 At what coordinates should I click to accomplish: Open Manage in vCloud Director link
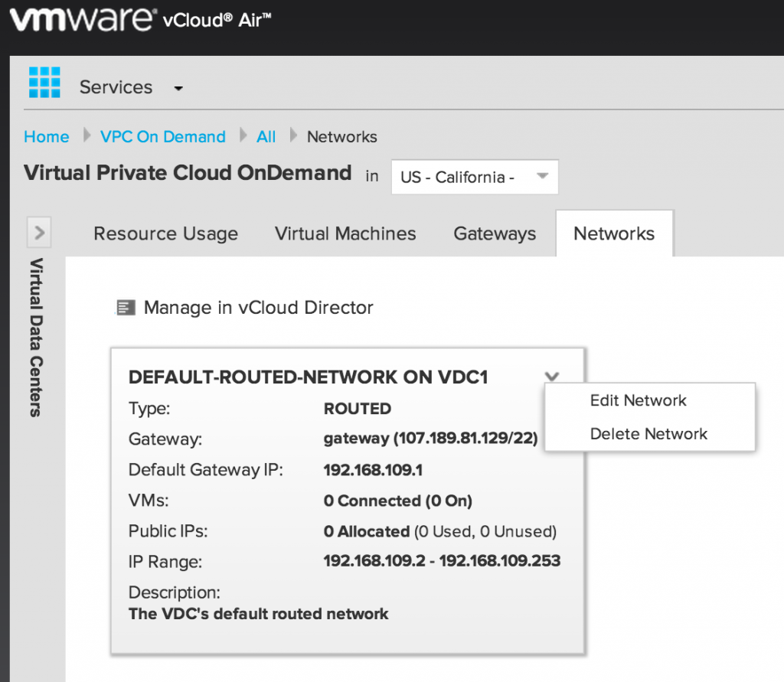[x=258, y=308]
